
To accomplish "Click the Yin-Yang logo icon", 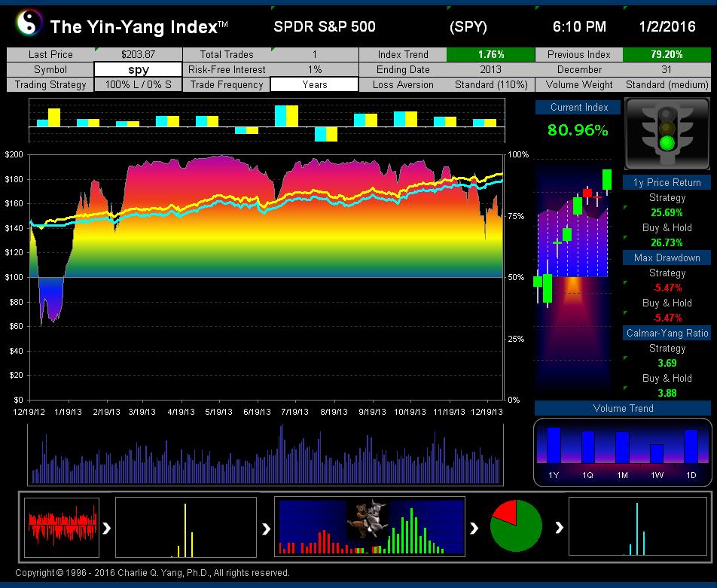I will click(29, 23).
